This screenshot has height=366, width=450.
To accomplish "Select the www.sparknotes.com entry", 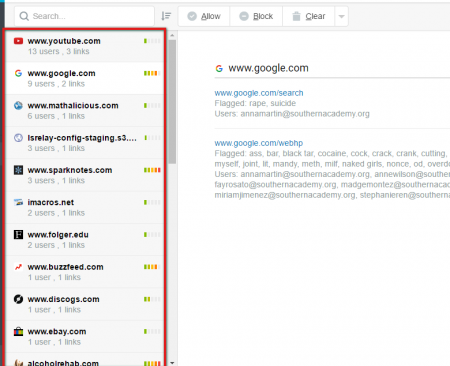I will pyautogui.click(x=85, y=175).
